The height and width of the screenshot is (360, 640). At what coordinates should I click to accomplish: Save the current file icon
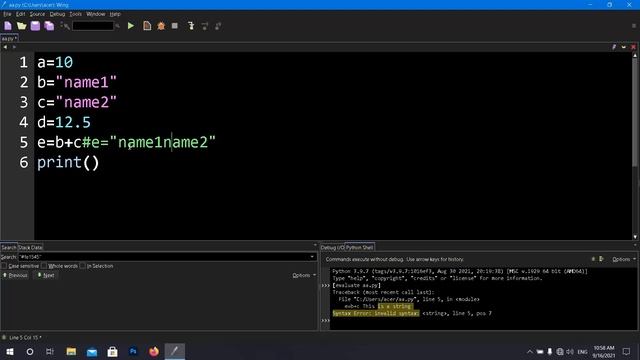tap(35, 26)
